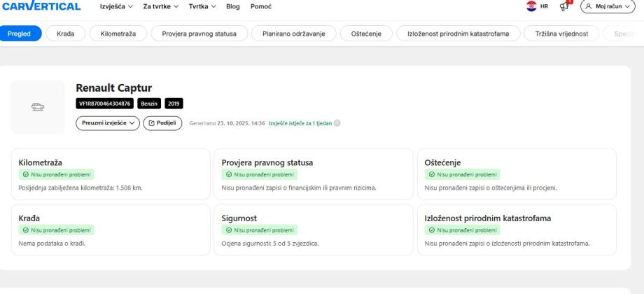Open the Oštećenje summary card heading
644x294 pixels.
[442, 162]
